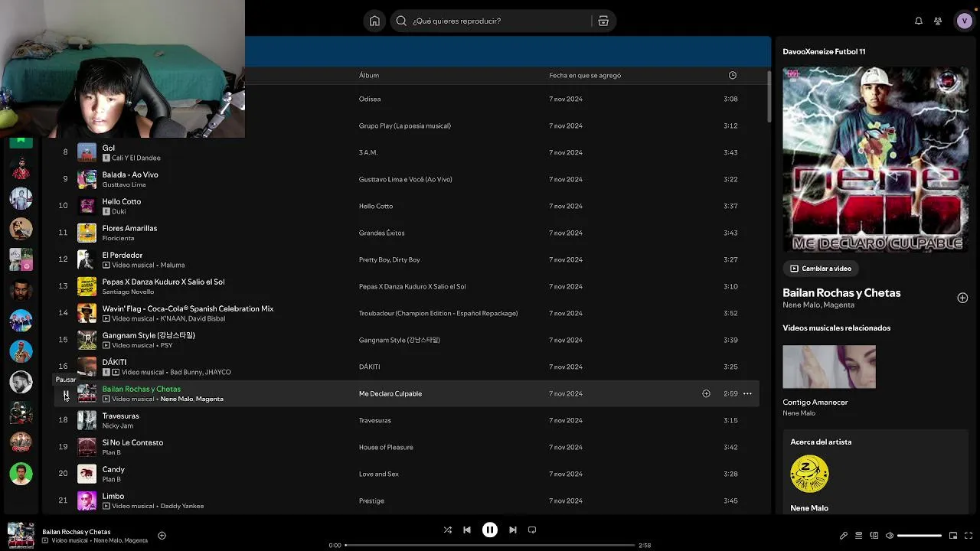This screenshot has height=551, width=980.
Task: Open the four-image collage playlist in the sidebar
Action: tap(21, 259)
